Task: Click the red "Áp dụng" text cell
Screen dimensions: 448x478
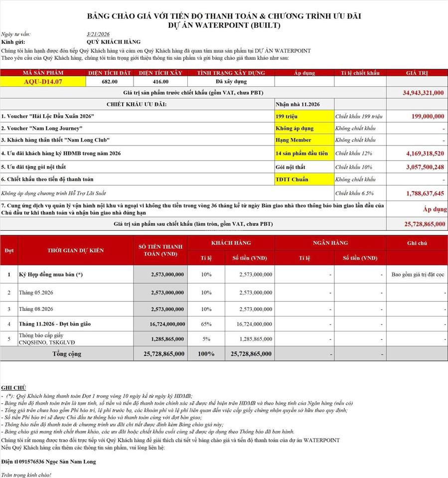Action: tap(431, 210)
